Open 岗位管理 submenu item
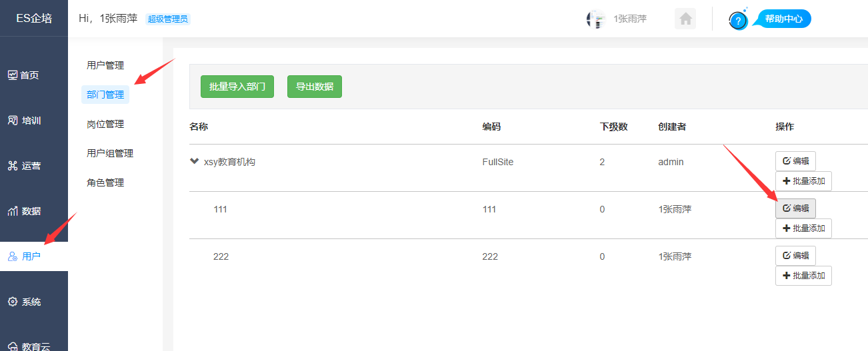The image size is (868, 351). click(x=105, y=124)
